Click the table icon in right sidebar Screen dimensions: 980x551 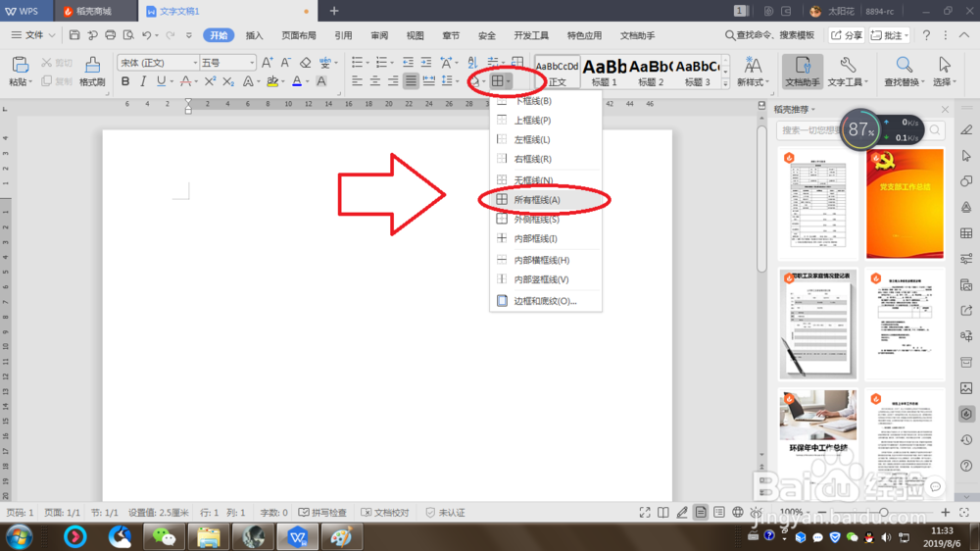[x=966, y=233]
